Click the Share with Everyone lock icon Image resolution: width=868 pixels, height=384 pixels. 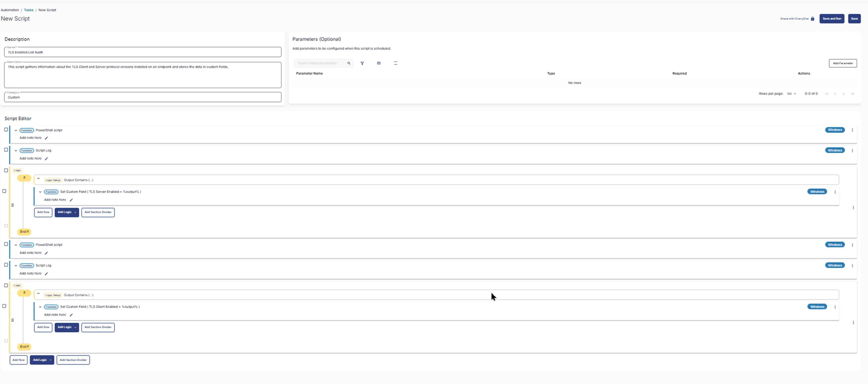812,19
